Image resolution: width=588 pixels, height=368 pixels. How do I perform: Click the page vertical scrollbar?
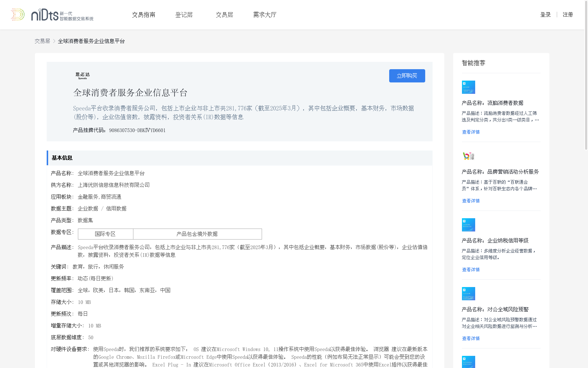coord(586,75)
